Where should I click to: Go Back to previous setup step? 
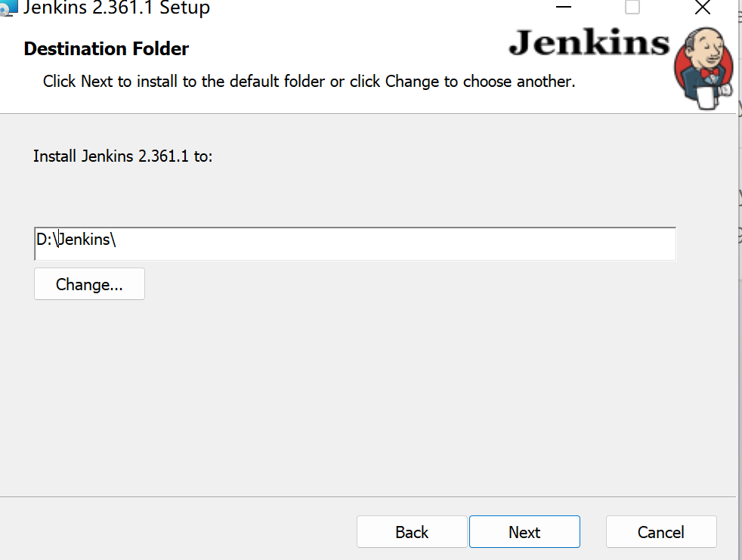(412, 531)
